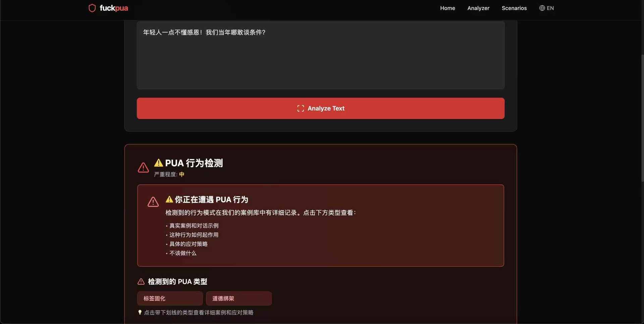Click the warning icon beside 检测到的 PUA 类型
644x324 pixels.
click(x=141, y=281)
